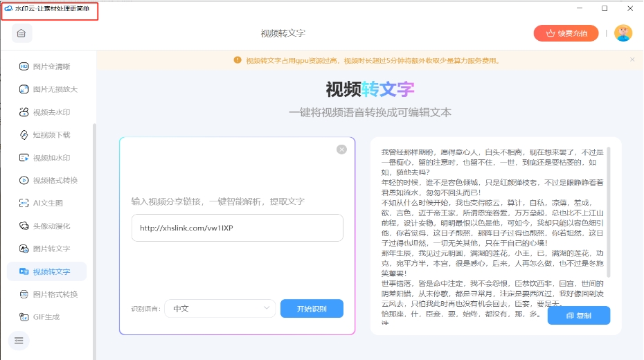Viewport: 644px width, 360px height.
Task: Open the GIF生成 tool icon
Action: 24,316
